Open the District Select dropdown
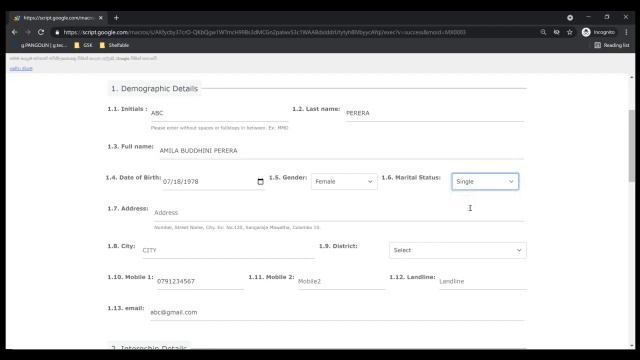The width and height of the screenshot is (640, 360). [458, 250]
